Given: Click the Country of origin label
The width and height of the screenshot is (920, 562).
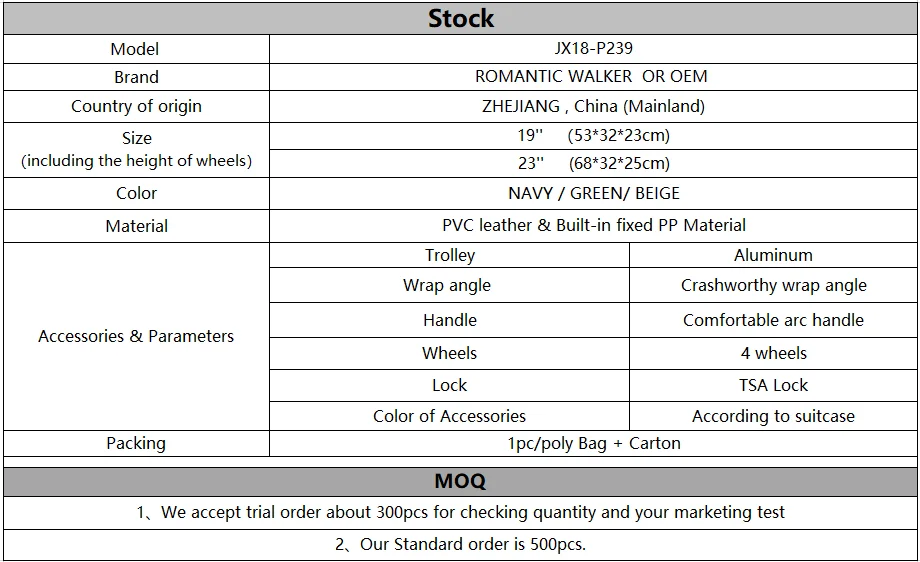Looking at the screenshot, I should 136,106.
